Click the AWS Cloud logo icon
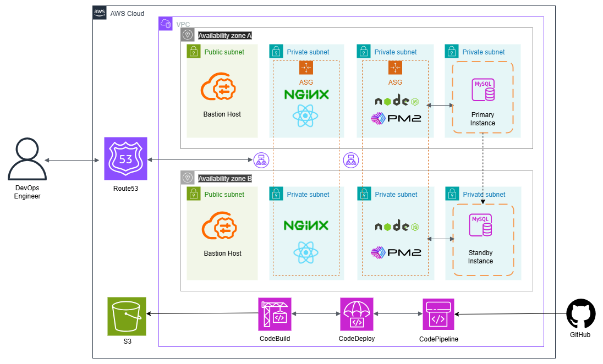Image resolution: width=603 pixels, height=364 pixels. (x=100, y=12)
